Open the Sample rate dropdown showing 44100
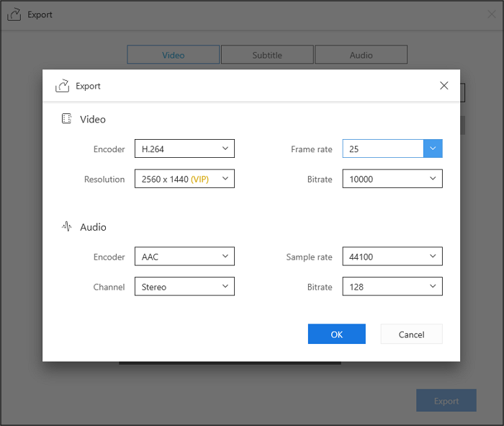The image size is (504, 426). tap(392, 257)
